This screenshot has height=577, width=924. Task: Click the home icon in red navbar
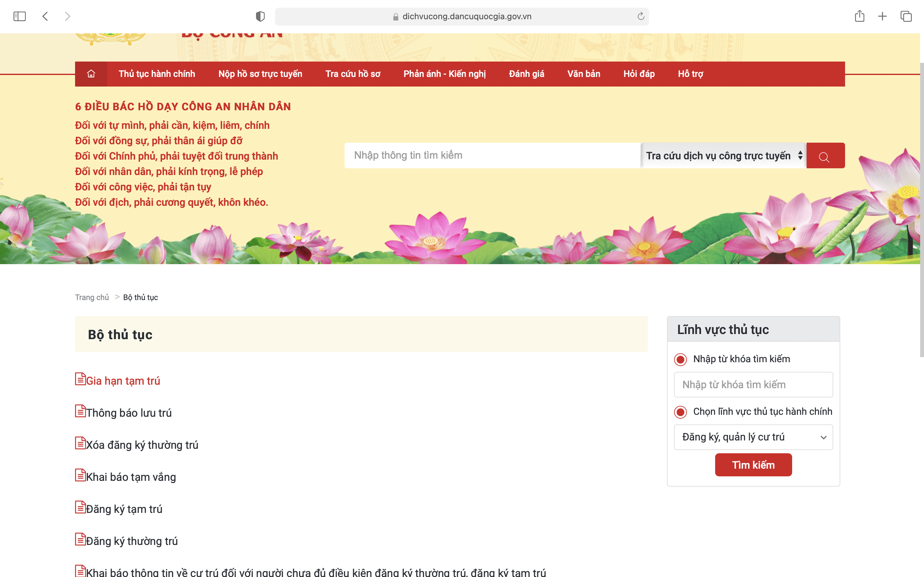pos(91,74)
